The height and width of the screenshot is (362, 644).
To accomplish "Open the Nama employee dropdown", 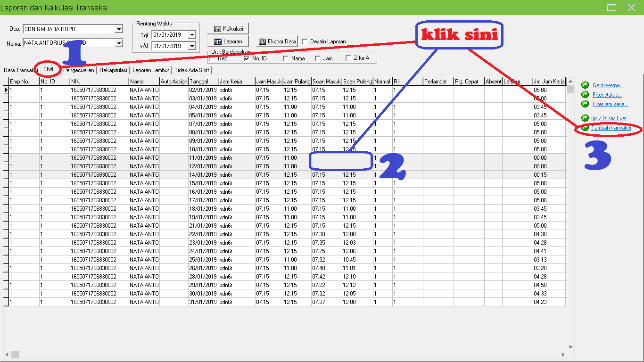I will [x=119, y=43].
